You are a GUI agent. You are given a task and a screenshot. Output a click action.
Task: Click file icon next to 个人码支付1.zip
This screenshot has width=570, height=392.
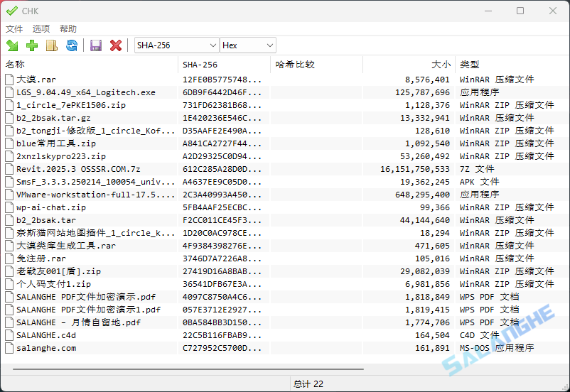9,284
